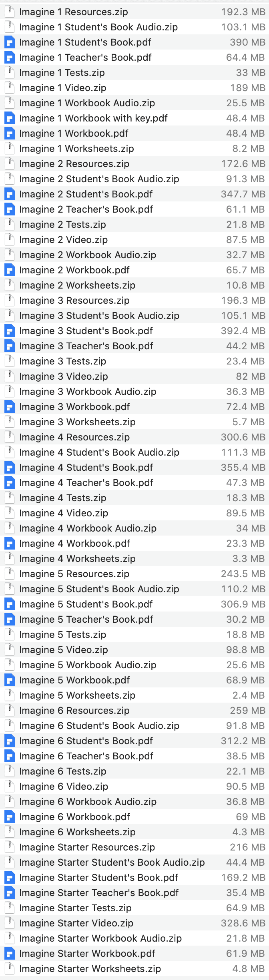
Task: Select Imagine 5 Resources.zip file name
Action: tap(74, 574)
